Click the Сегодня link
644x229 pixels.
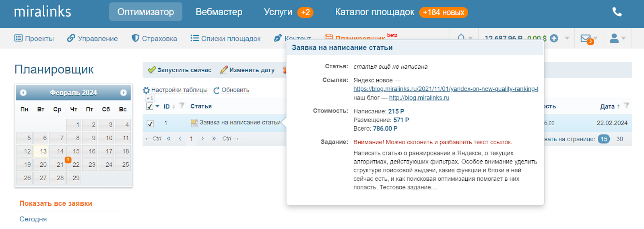click(x=33, y=219)
